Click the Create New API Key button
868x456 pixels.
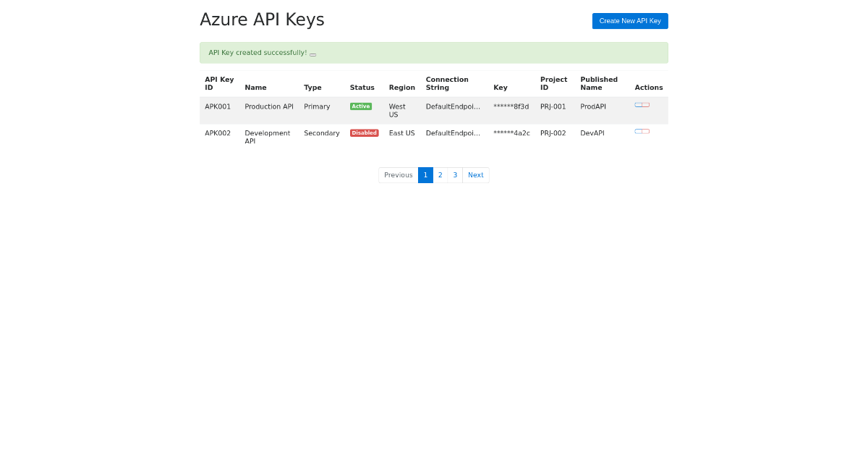(x=629, y=20)
